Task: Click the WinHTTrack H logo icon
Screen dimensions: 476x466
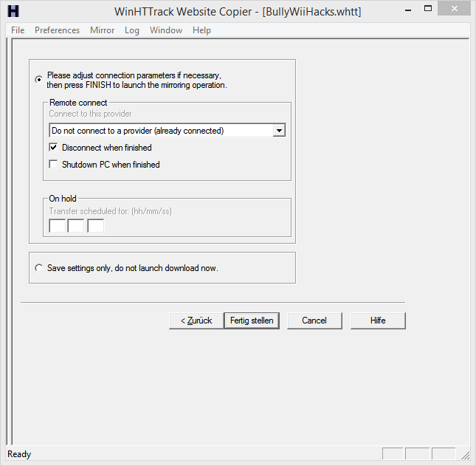Action: click(x=13, y=11)
